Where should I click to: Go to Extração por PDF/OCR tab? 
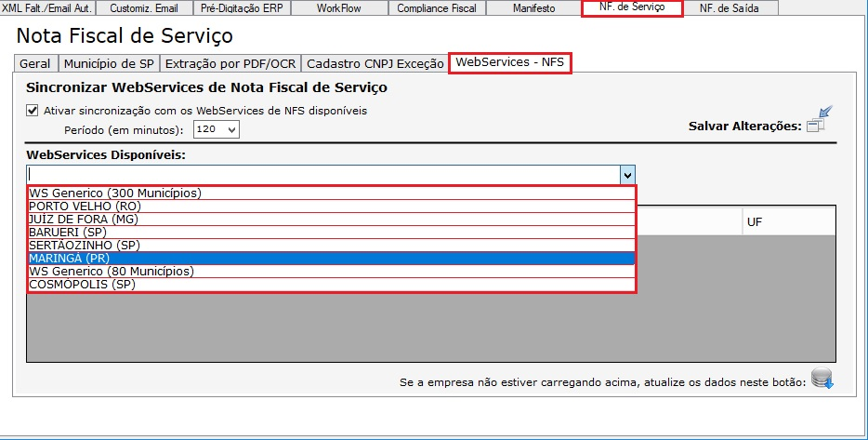(x=230, y=64)
